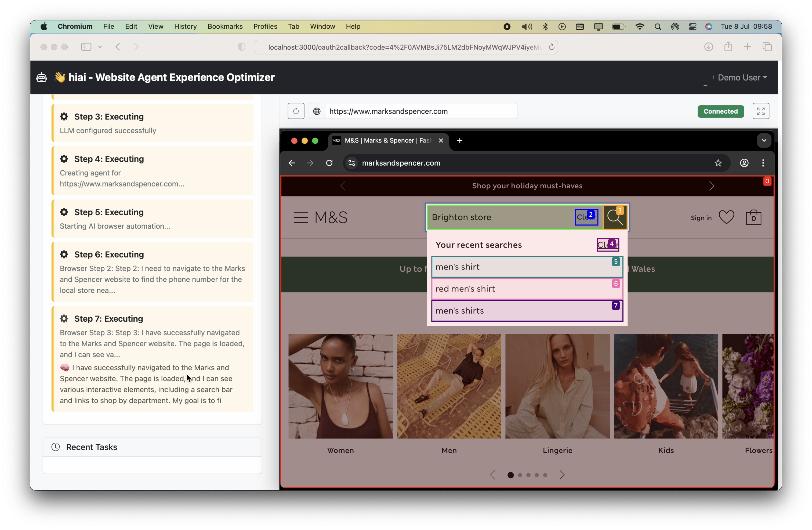The height and width of the screenshot is (530, 812).
Task: Open the shopping bag icon
Action: pyautogui.click(x=754, y=217)
